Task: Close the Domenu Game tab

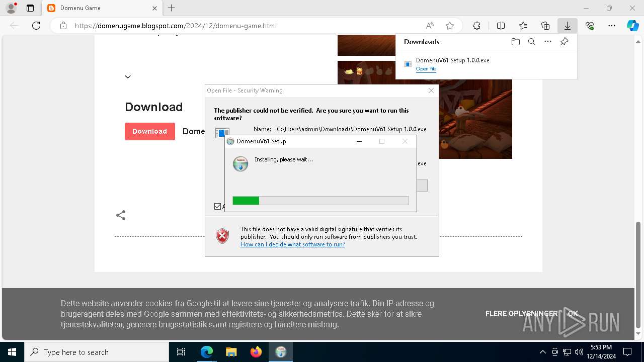Action: coord(155,8)
